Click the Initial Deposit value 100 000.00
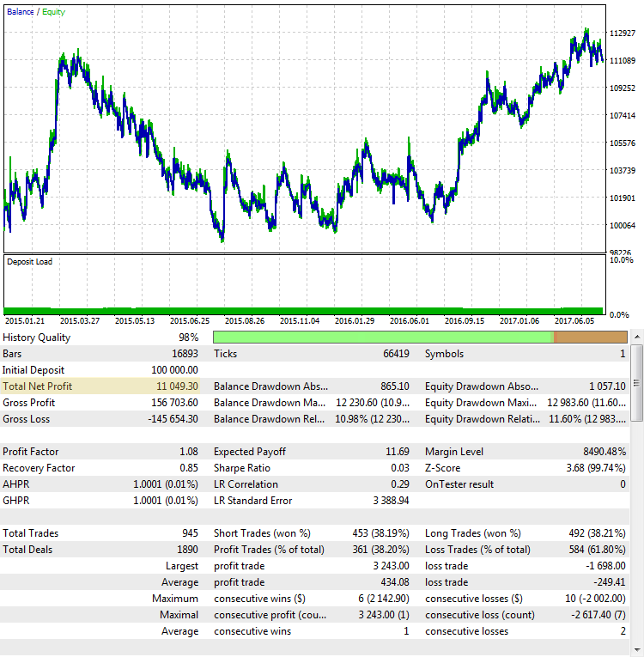Screen dimensions: 644x657 tap(174, 370)
